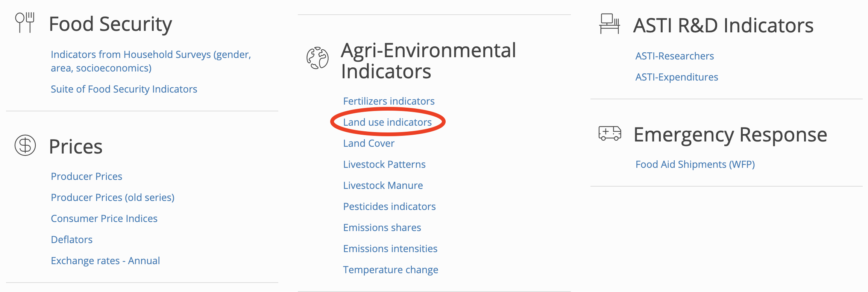Screen dimensions: 868x292
Task: Click the Prices dollar sign icon
Action: point(25,145)
